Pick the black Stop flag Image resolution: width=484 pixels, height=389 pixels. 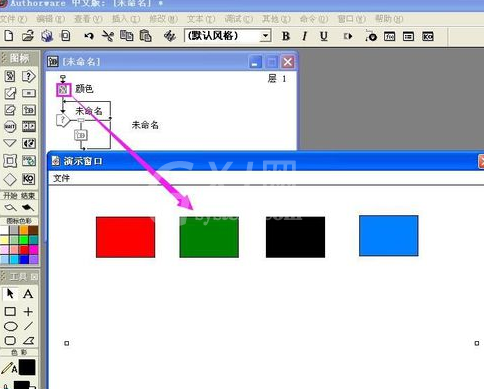(x=28, y=207)
